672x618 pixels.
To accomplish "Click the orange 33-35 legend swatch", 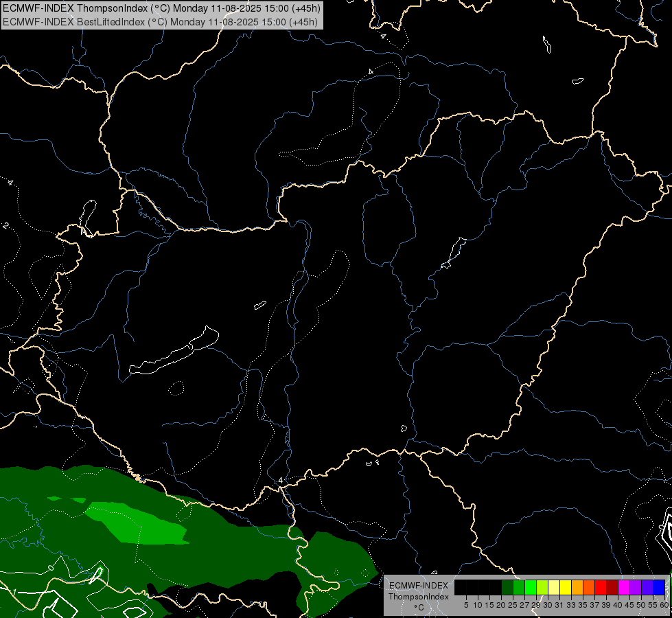I will pos(578,587).
